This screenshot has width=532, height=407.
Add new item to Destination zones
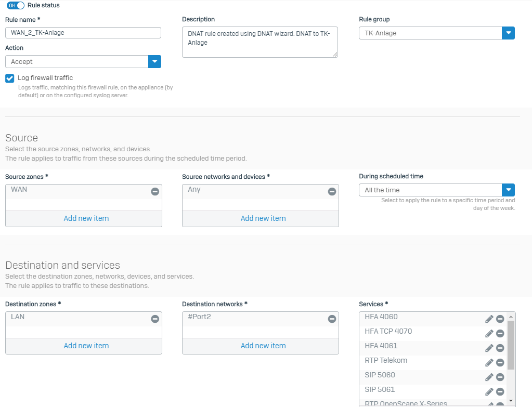[x=86, y=346]
